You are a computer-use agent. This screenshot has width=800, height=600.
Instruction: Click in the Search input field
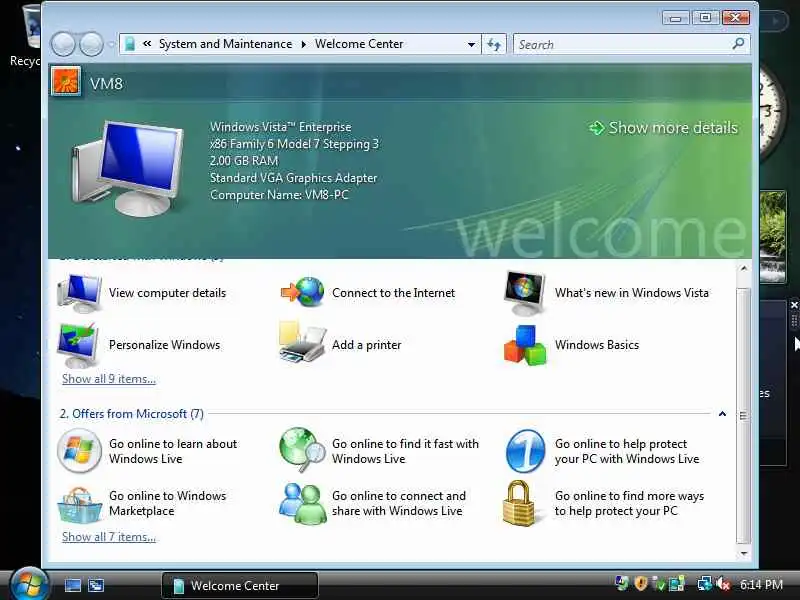coord(622,44)
